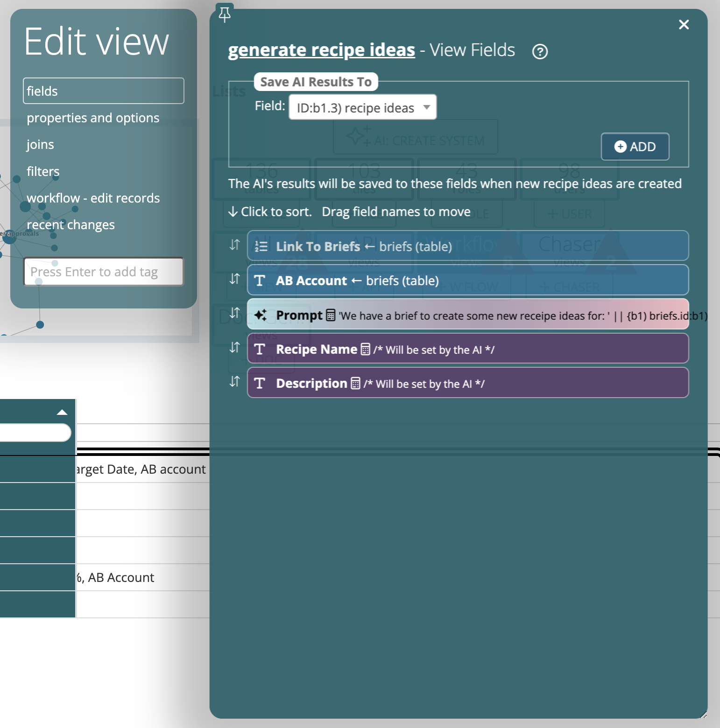Image resolution: width=720 pixels, height=728 pixels.
Task: Follow the generate recipe ideas link
Action: pyautogui.click(x=321, y=50)
